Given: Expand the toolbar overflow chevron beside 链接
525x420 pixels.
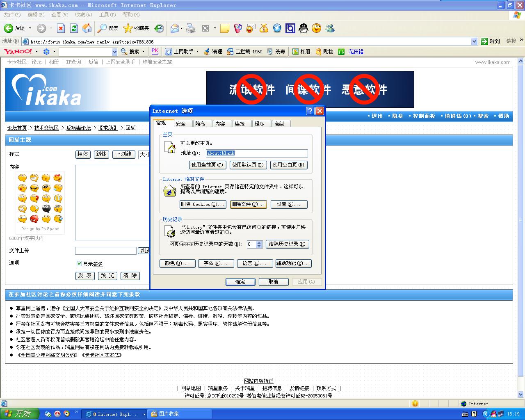Looking at the screenshot, I should coord(521,40).
